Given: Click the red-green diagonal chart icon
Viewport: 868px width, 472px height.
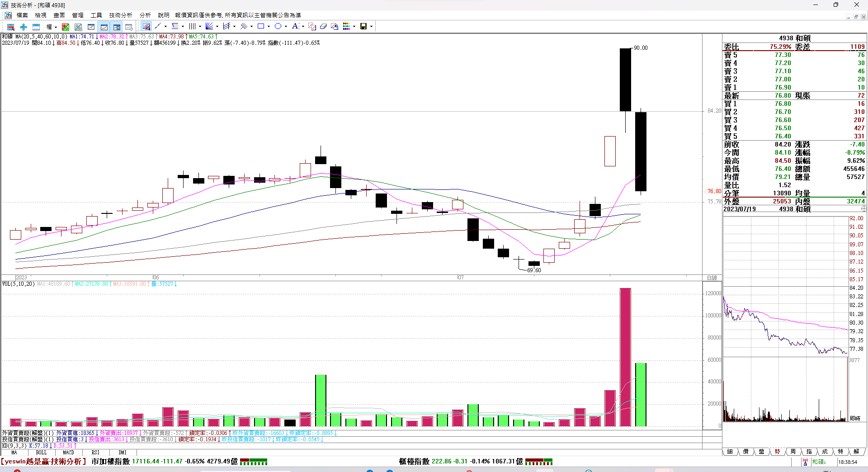Looking at the screenshot, I should click(66, 27).
